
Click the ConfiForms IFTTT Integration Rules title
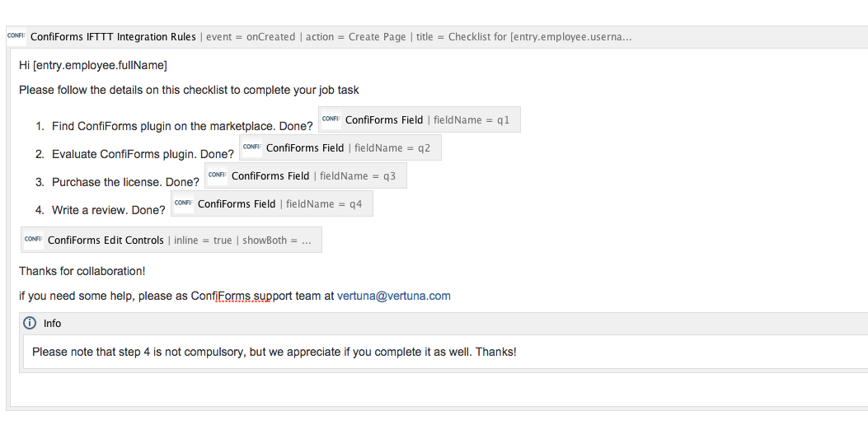113,37
